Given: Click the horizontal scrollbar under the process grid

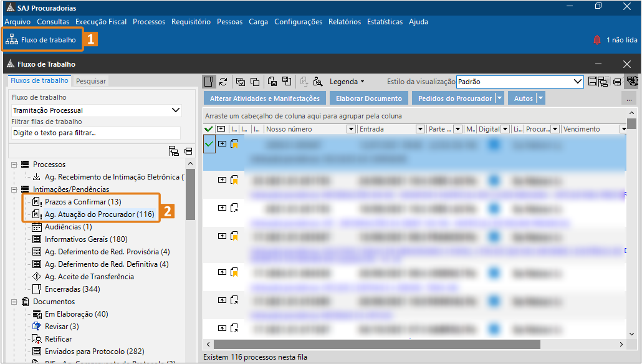Looking at the screenshot, I should 374,344.
